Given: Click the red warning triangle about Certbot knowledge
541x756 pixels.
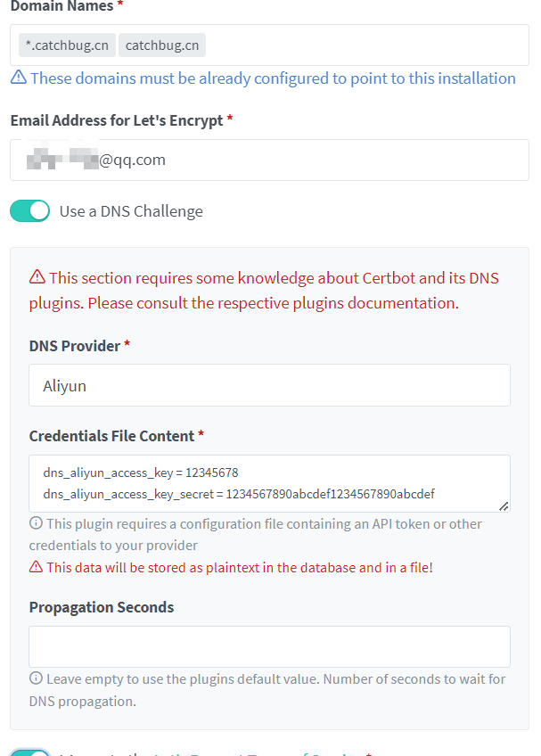Looking at the screenshot, I should (x=37, y=277).
